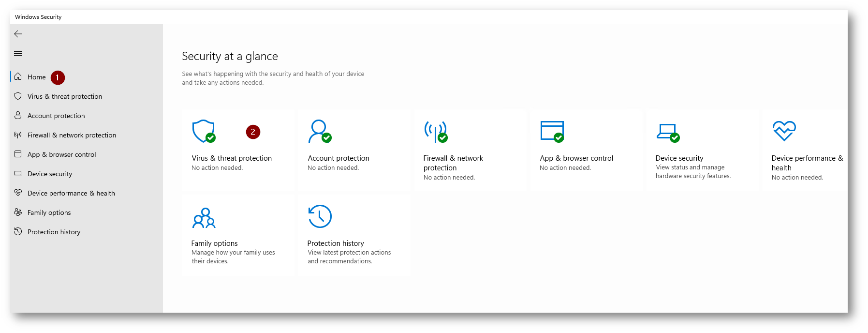868x333 pixels.
Task: Select Home in the sidebar
Action: point(36,77)
